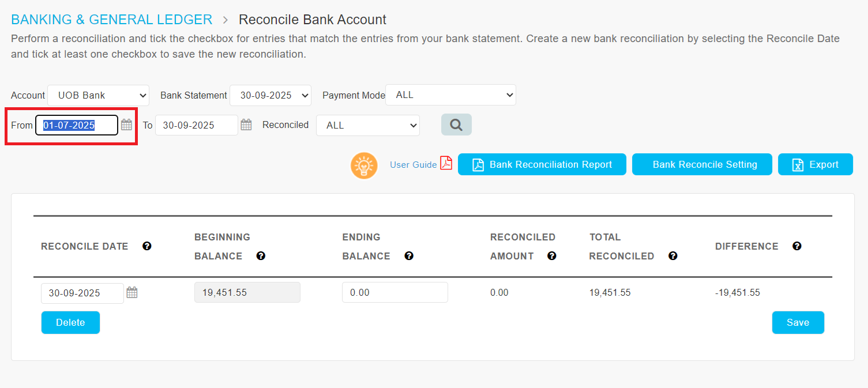This screenshot has width=868, height=388.
Task: Open the Reconcile Date calendar picker
Action: [x=132, y=292]
